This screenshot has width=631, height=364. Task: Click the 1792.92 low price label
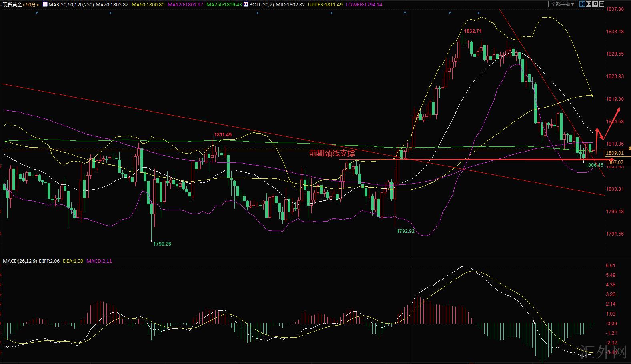(x=405, y=231)
